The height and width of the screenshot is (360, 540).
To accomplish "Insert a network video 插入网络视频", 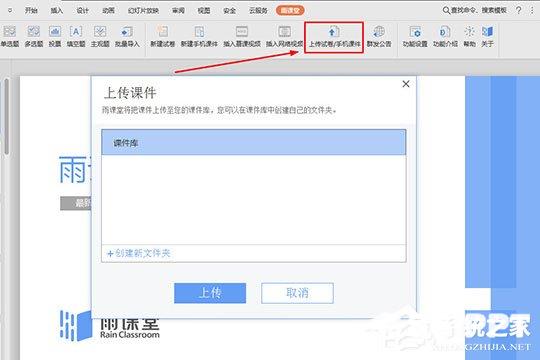I will pos(284,36).
